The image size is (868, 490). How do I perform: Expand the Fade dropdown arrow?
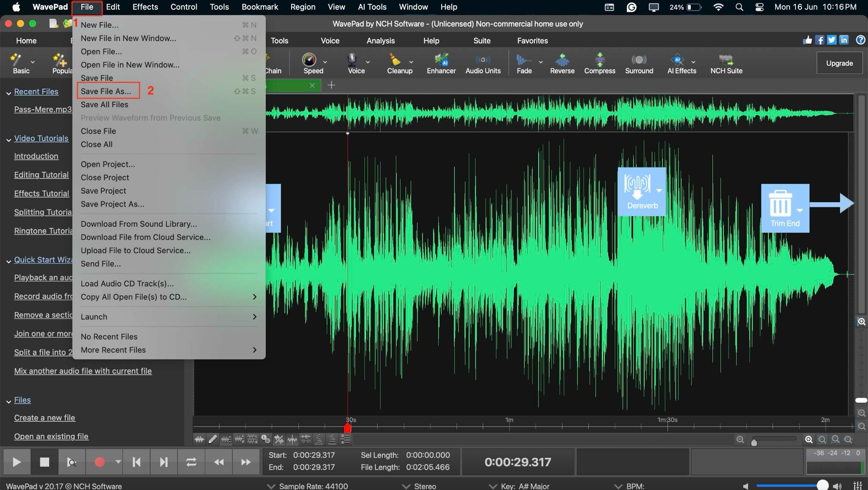click(540, 62)
